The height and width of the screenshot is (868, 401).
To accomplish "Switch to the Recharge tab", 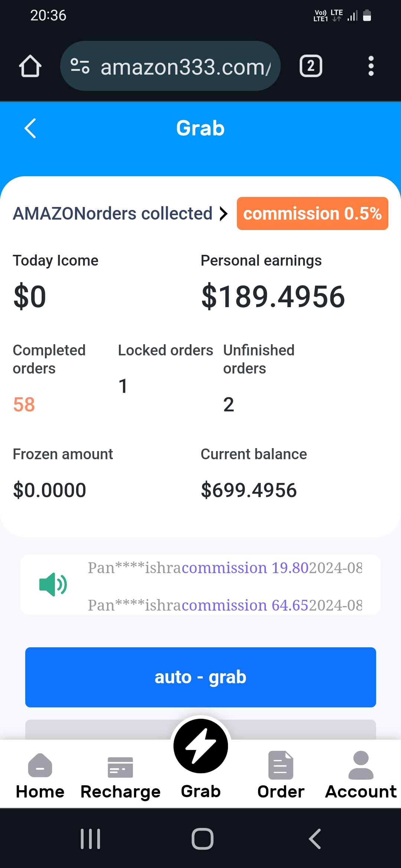I will [120, 775].
